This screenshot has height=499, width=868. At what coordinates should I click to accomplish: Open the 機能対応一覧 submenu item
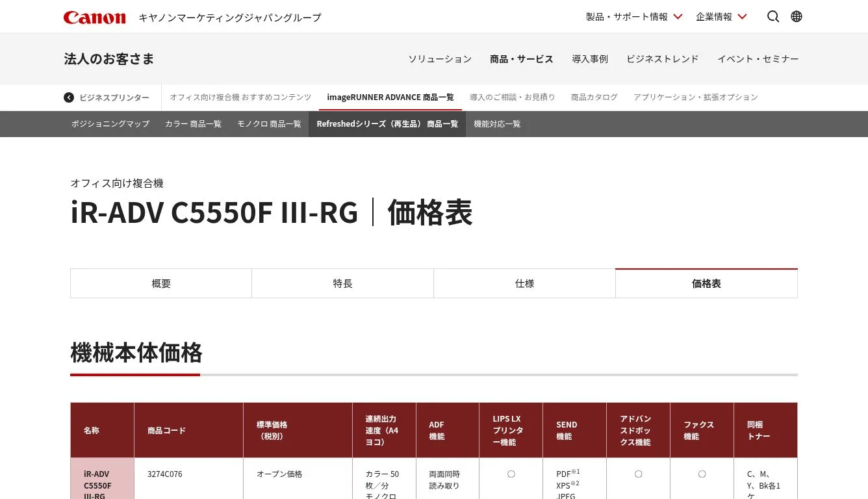click(x=497, y=124)
